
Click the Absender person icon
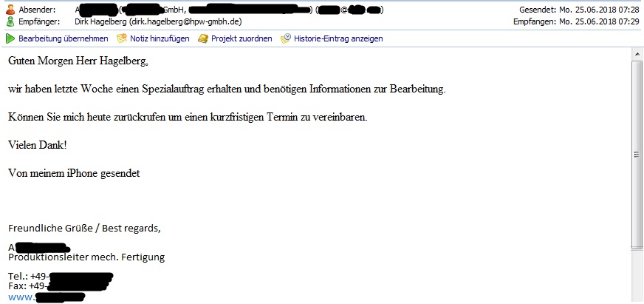(x=10, y=10)
